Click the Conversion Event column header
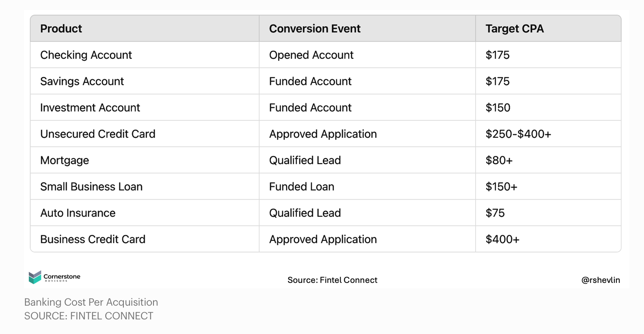 315,29
